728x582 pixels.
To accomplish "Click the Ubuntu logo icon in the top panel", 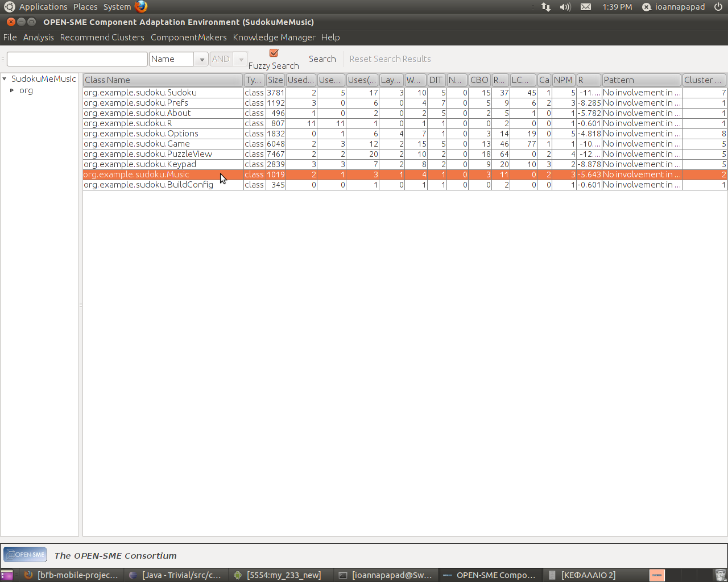I will pyautogui.click(x=9, y=7).
